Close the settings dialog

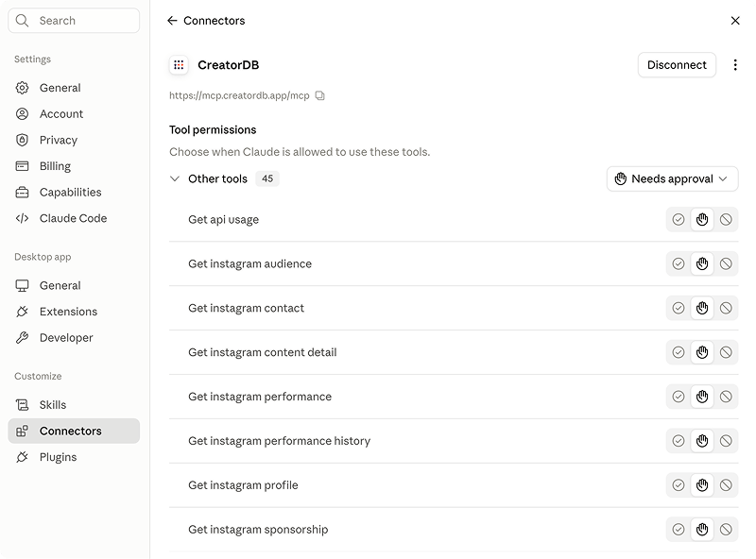coord(735,20)
